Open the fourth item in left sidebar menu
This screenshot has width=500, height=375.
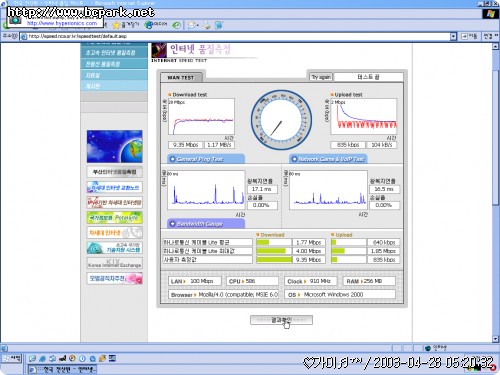click(x=114, y=75)
